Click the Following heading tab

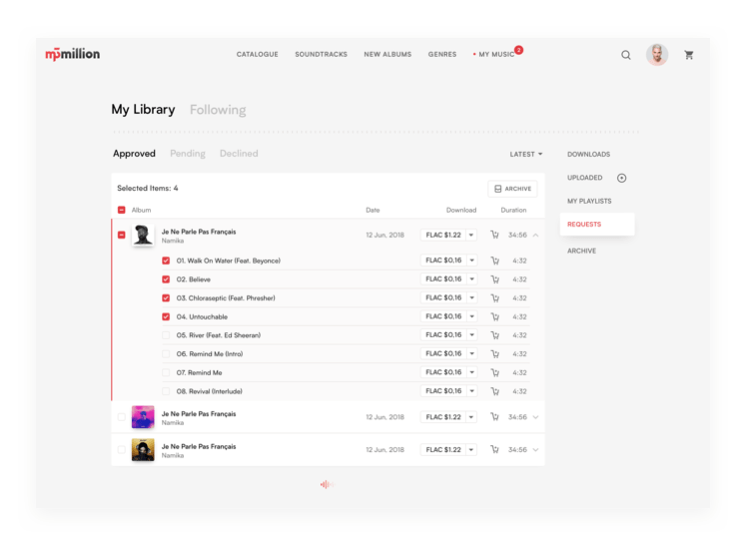click(217, 110)
